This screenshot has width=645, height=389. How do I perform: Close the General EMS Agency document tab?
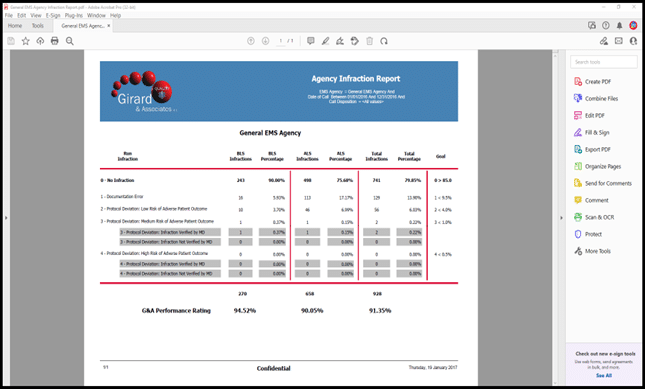click(109, 25)
